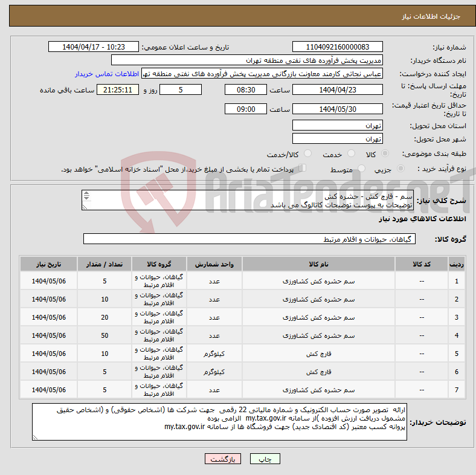
Task: Click the announcement date field 1404/04/17 - 10:23
Action: [x=94, y=47]
